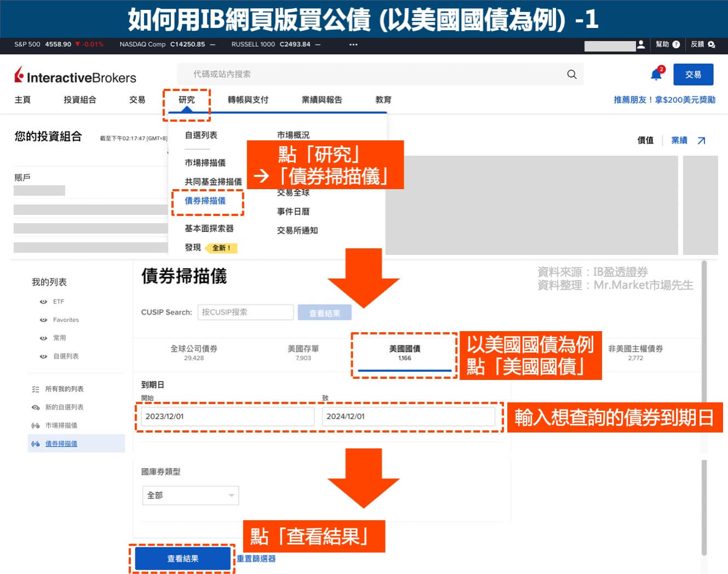
Task: Open the 業績與報告 tab
Action: click(322, 100)
